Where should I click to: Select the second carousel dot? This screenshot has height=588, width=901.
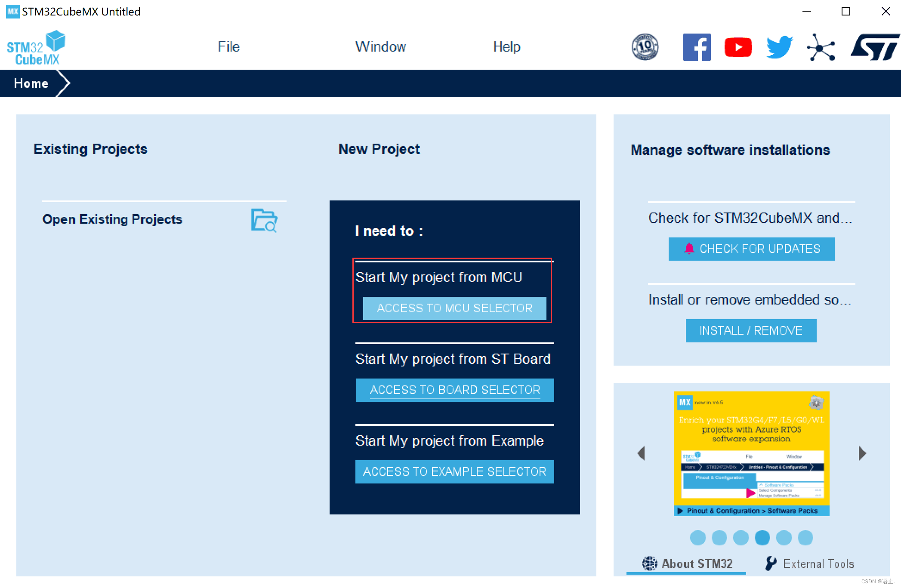[719, 538]
